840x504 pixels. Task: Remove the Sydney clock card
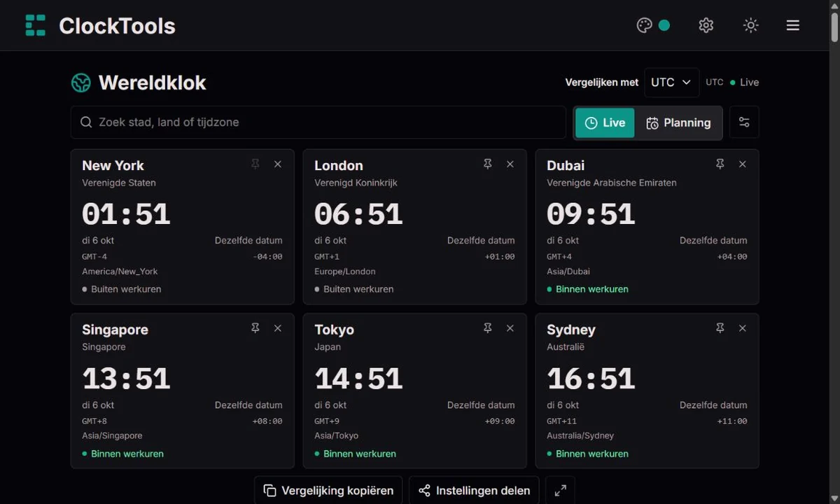(743, 328)
